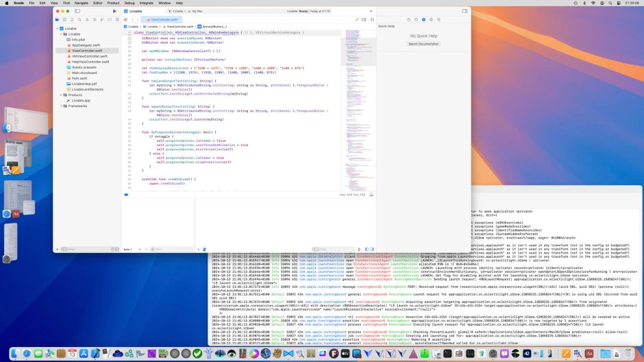Toggle the inspectors panel in Xcode toolbar

pos(465,11)
